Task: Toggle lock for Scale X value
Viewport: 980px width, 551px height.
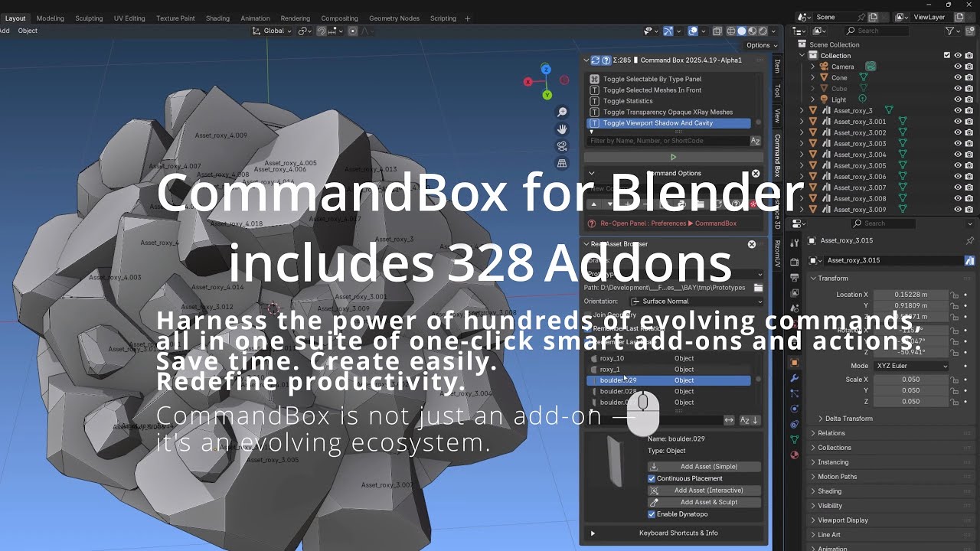Action: [954, 380]
